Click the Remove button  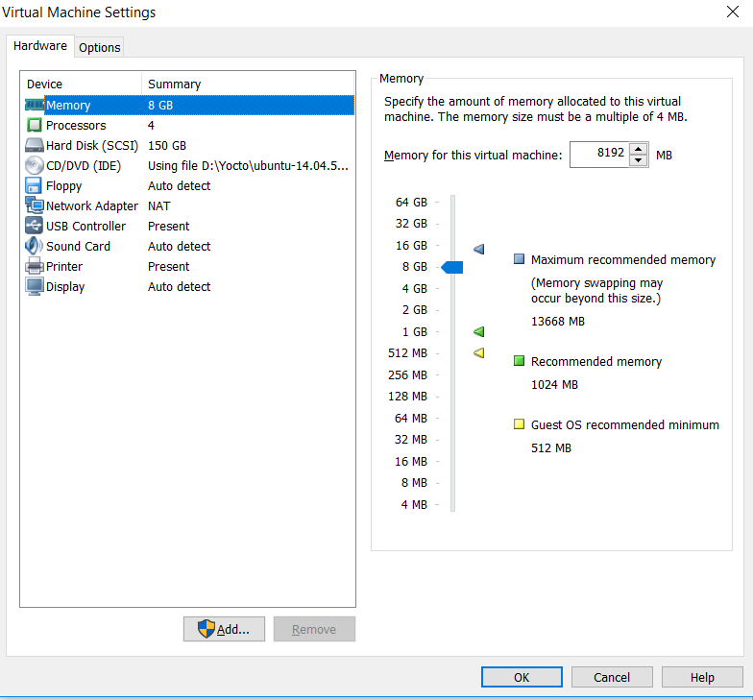click(x=315, y=629)
